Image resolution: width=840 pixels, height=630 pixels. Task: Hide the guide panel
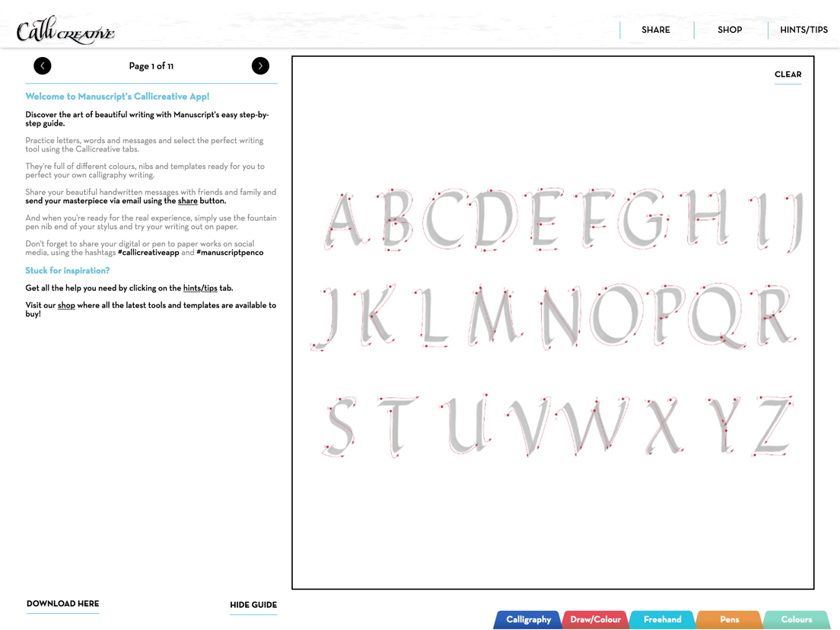253,605
